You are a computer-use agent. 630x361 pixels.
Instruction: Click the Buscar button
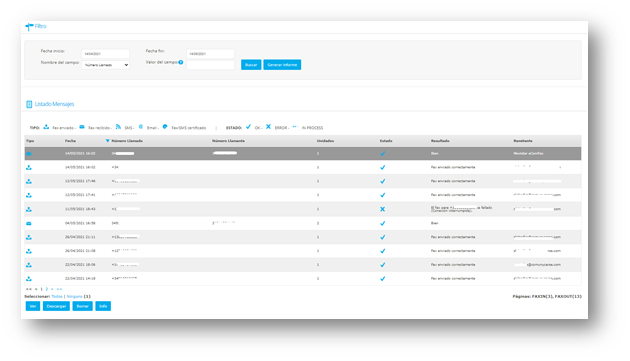[x=251, y=65]
